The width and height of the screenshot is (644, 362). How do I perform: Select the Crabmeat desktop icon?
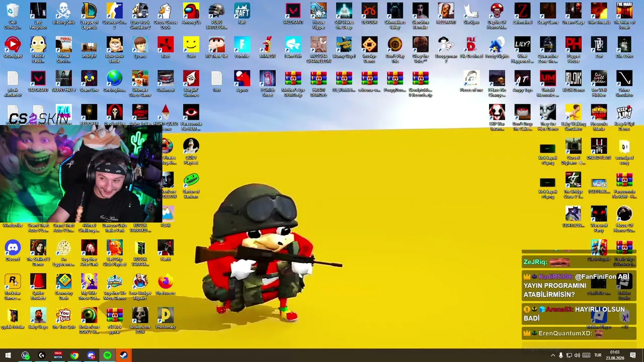[166, 81]
